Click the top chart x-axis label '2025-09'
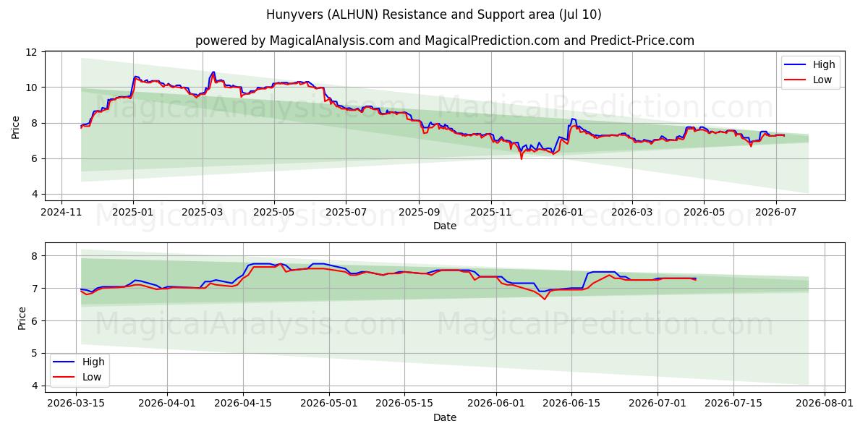The width and height of the screenshot is (868, 434). [x=419, y=213]
